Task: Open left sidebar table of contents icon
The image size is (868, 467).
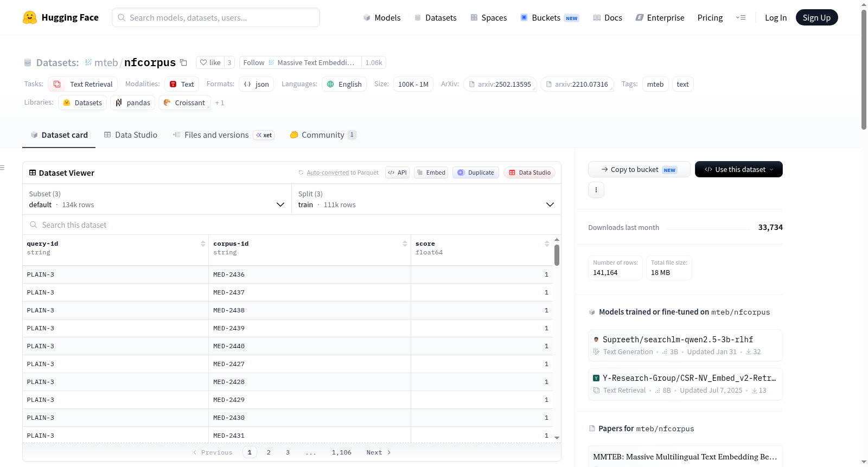Action: pos(2,168)
